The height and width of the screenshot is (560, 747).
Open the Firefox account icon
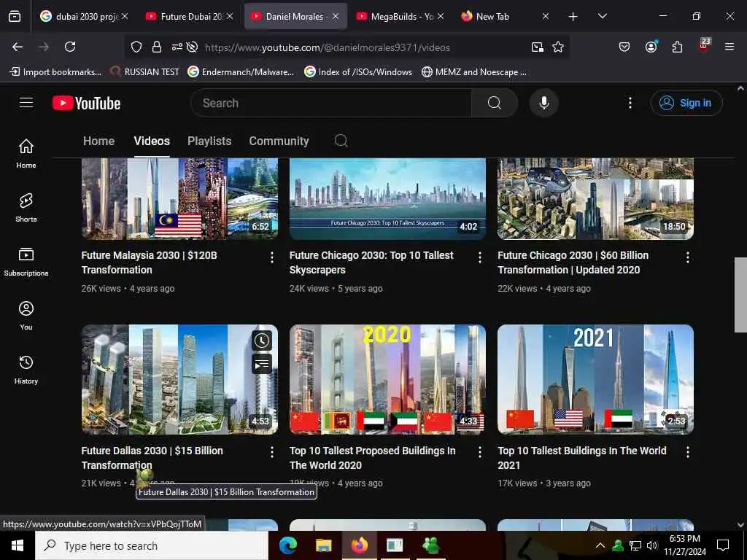click(651, 47)
